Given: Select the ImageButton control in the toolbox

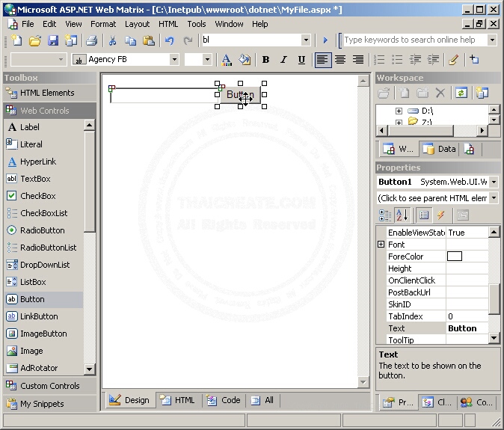Looking at the screenshot, I should point(43,334).
